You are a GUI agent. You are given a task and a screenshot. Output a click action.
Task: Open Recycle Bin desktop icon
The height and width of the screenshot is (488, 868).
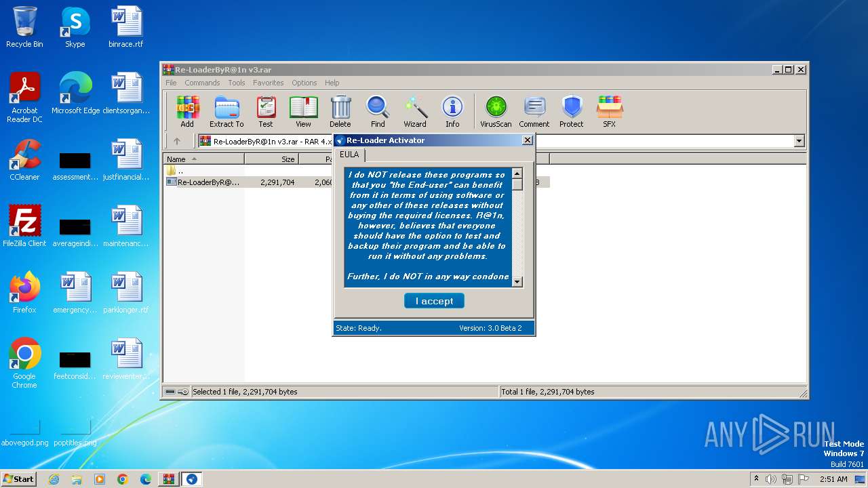(24, 27)
